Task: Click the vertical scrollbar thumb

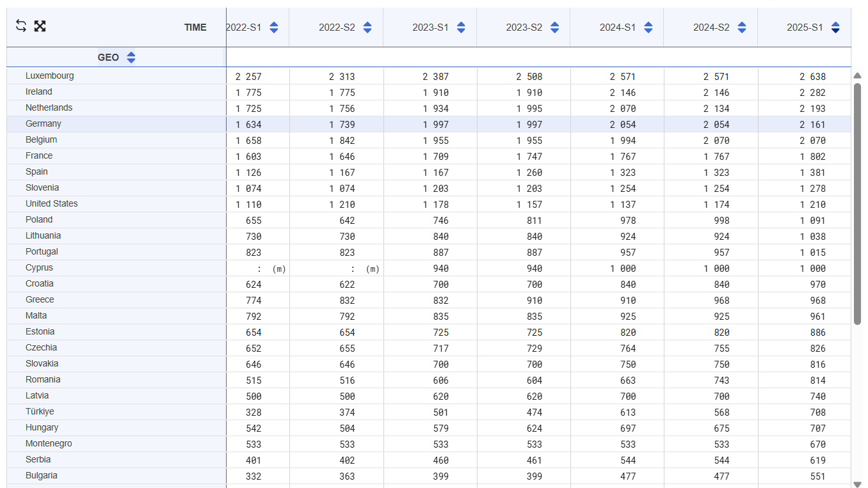Action: pyautogui.click(x=857, y=203)
